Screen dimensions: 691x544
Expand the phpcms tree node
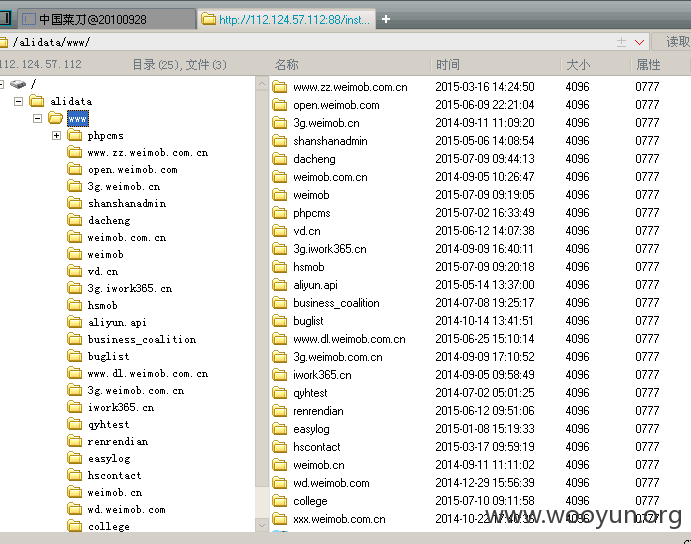pos(56,135)
